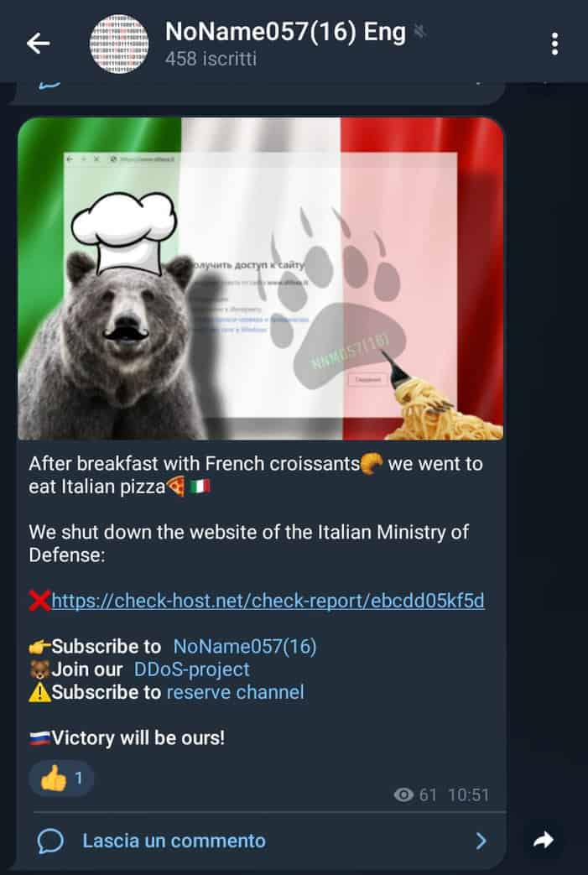Tap the muted speaker icon by title
The width and height of the screenshot is (588, 875).
pos(419,32)
